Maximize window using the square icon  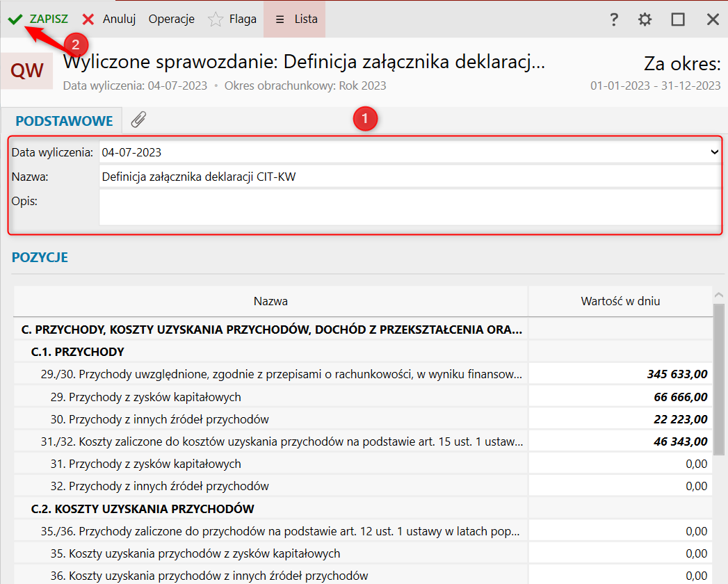pos(678,19)
